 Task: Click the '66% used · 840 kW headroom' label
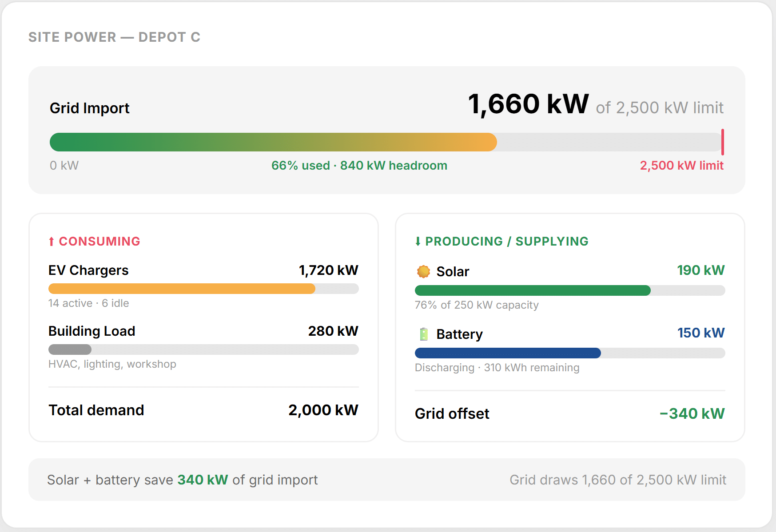click(359, 166)
